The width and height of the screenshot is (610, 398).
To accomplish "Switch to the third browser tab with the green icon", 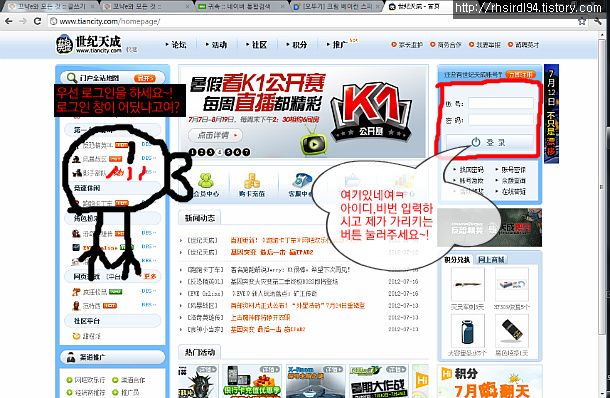I will pyautogui.click(x=240, y=7).
